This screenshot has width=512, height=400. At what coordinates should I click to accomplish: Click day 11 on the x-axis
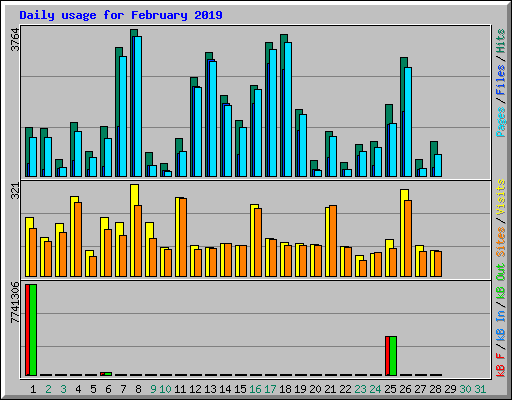coord(180,389)
